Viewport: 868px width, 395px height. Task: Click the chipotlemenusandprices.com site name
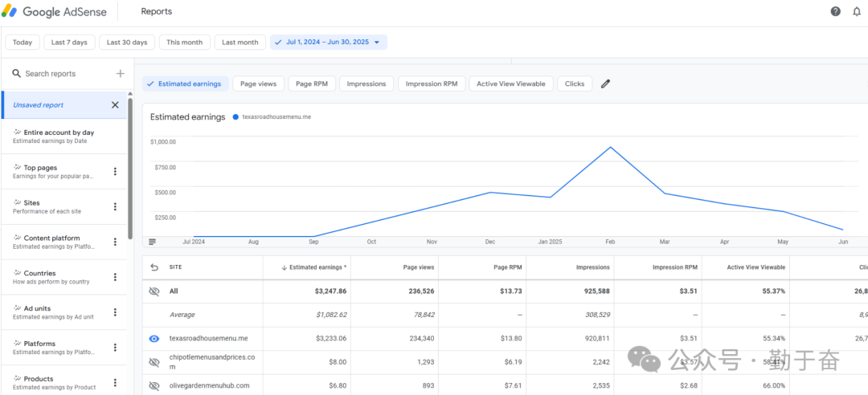pos(212,362)
